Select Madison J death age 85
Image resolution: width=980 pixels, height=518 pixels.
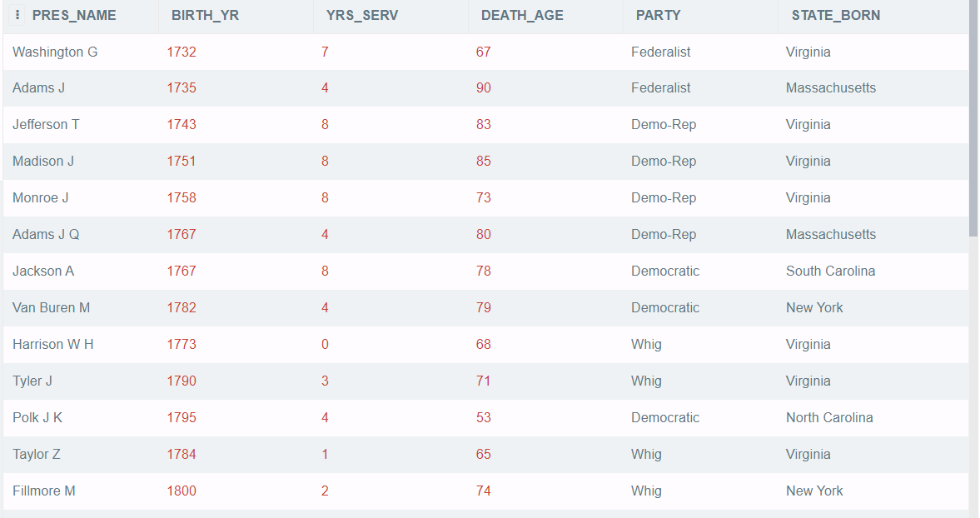pyautogui.click(x=483, y=162)
